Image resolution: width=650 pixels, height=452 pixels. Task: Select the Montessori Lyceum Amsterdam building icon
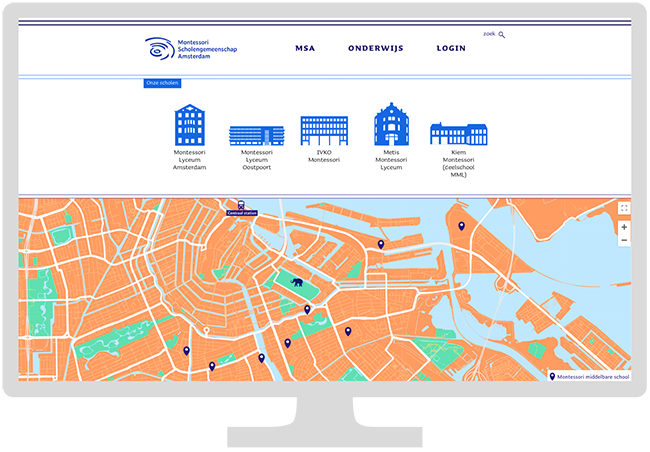tap(189, 125)
